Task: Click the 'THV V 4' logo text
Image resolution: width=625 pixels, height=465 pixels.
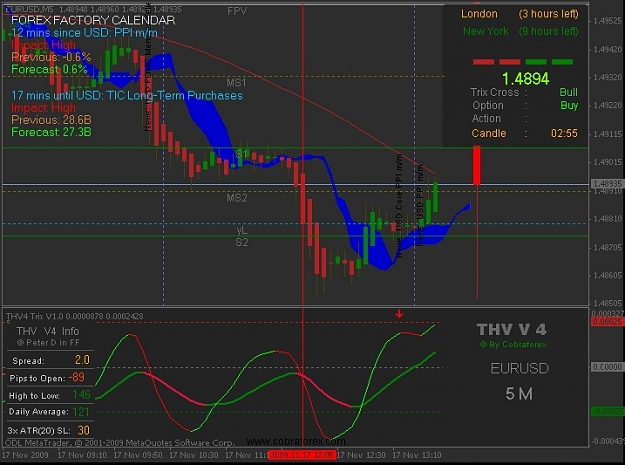Action: pos(512,330)
